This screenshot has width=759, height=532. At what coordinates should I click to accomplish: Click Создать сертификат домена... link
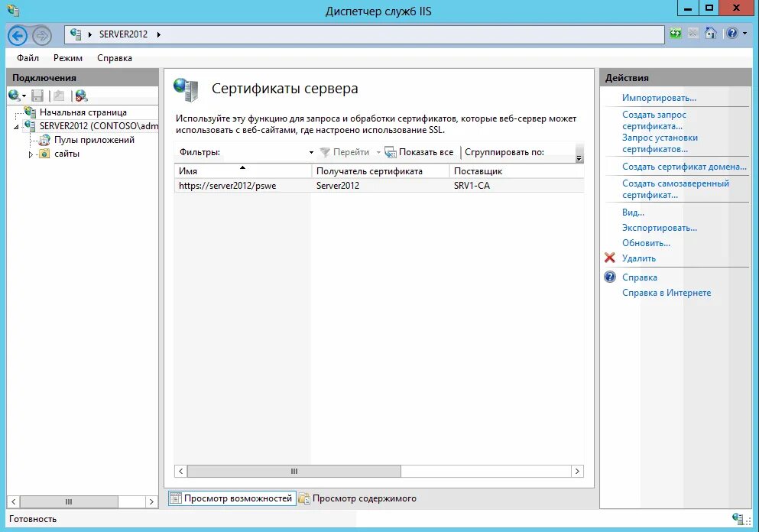click(684, 167)
